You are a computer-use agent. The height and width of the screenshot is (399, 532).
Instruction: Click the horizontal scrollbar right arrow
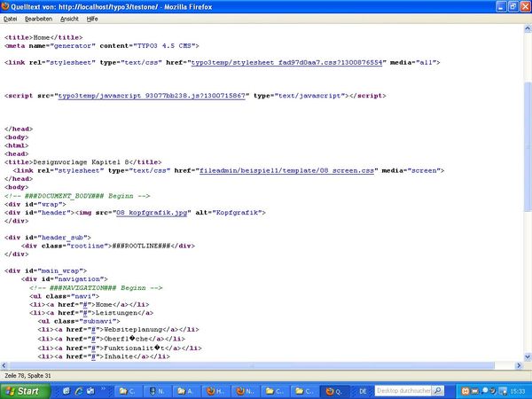[x=519, y=365]
